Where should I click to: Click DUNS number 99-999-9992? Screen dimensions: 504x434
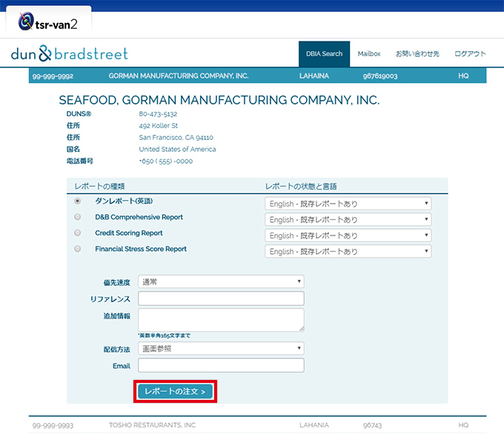(53, 76)
